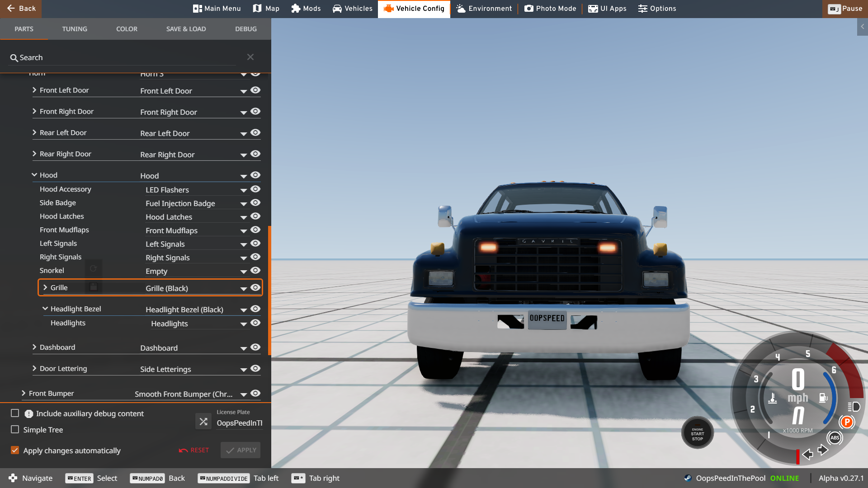Viewport: 868px width, 488px height.
Task: Click the parking brake indicator icon
Action: (846, 422)
